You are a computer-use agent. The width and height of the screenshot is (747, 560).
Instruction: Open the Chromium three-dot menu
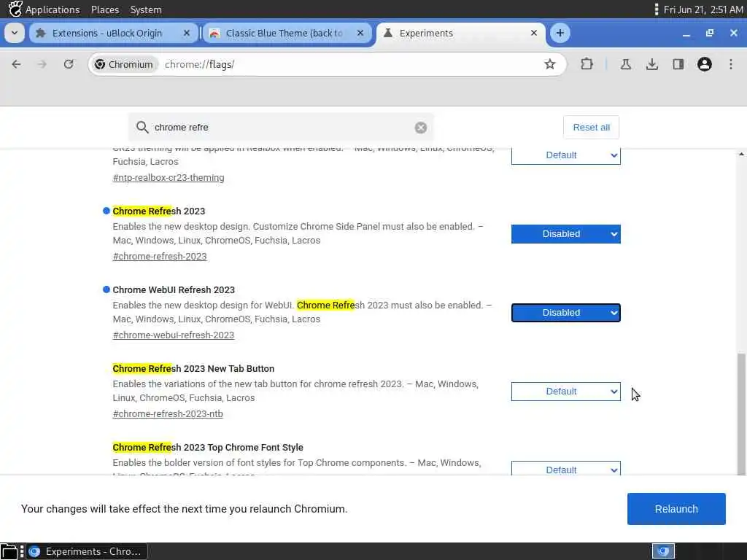731,64
